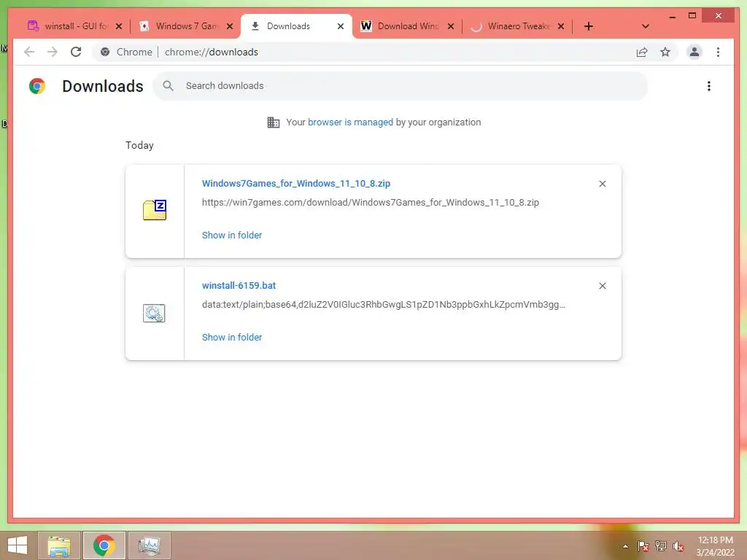Close the winstall tab
The width and height of the screenshot is (747, 560).
tap(119, 26)
